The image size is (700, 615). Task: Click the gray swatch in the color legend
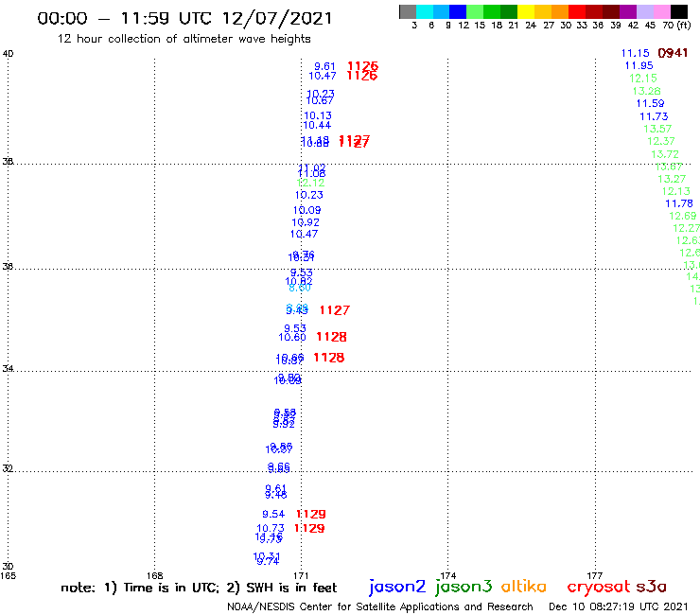(408, 11)
